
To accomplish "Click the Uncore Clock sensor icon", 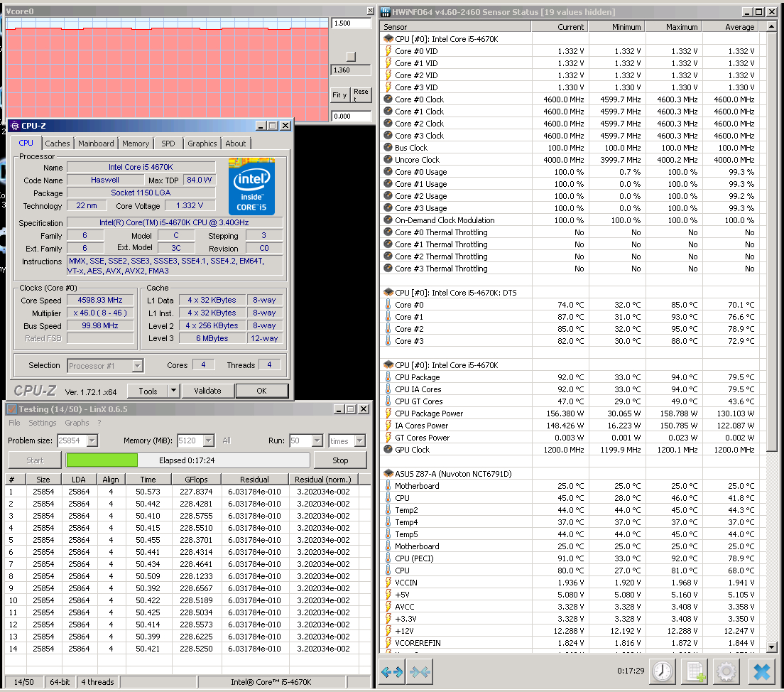I will [x=388, y=160].
